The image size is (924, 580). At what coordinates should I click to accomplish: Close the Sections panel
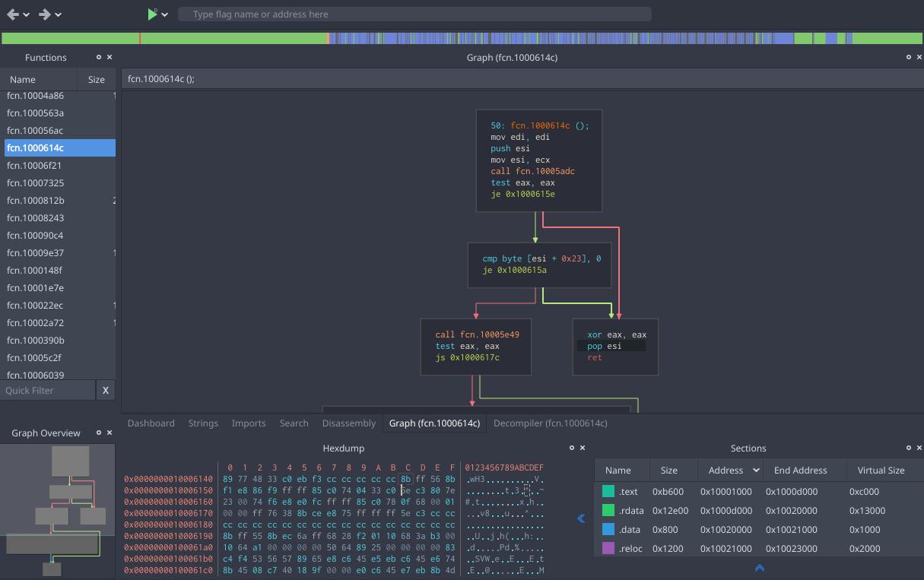[919, 448]
